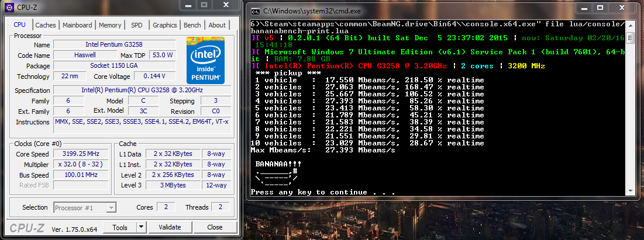Click the Multiplier value 'x 32.0 ( 8 - 32 )'
This screenshot has height=240, width=644.
click(x=81, y=165)
